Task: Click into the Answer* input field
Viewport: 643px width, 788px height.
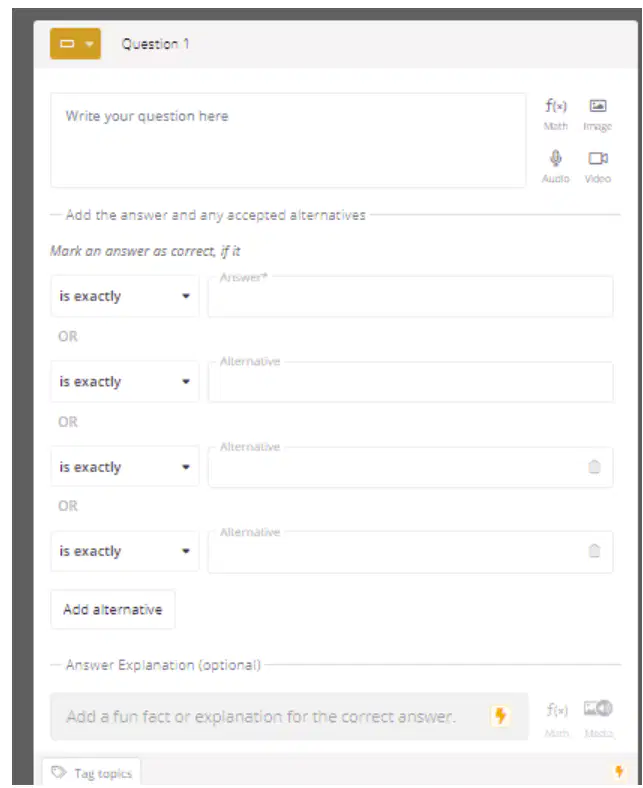Action: click(410, 297)
